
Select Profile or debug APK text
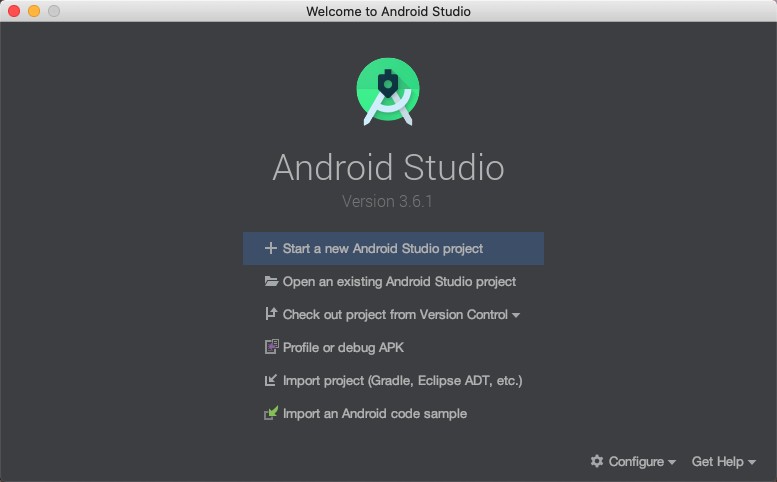(343, 347)
